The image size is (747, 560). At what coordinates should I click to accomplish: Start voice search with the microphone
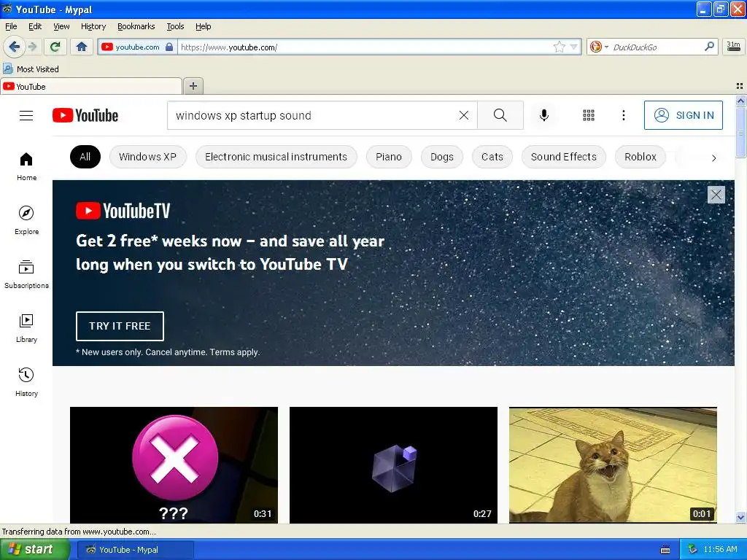pos(544,115)
